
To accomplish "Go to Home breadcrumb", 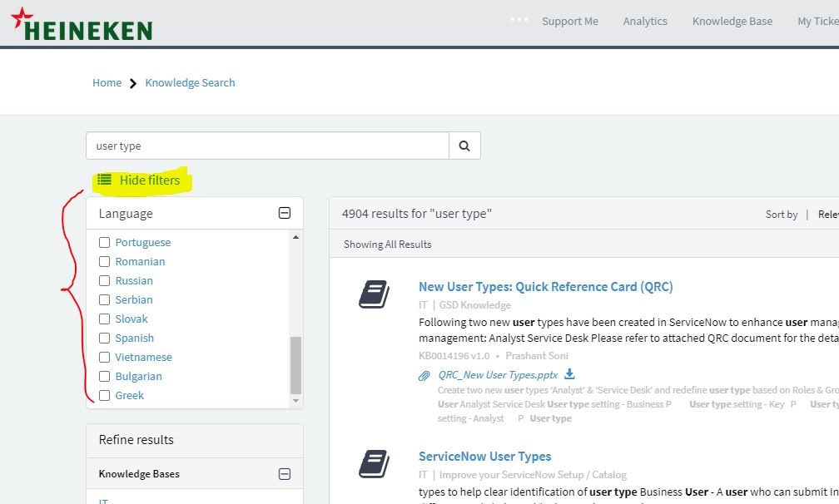I will (x=107, y=83).
